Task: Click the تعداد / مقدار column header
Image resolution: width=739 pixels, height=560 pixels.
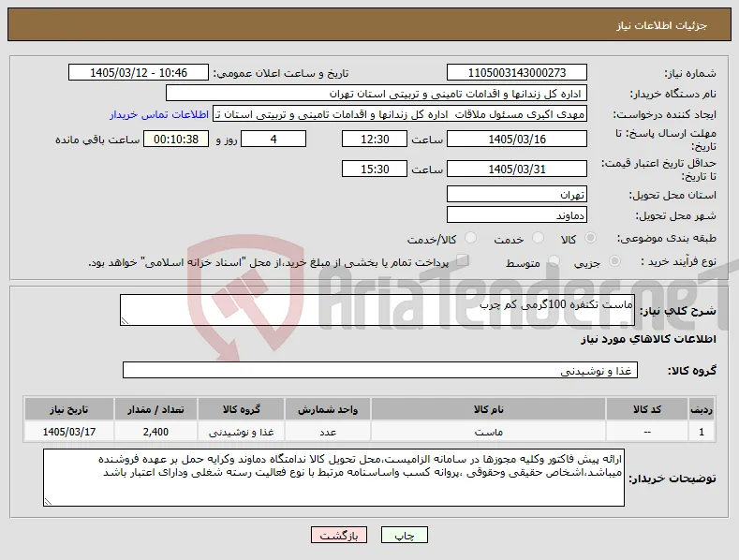Action: (x=155, y=409)
